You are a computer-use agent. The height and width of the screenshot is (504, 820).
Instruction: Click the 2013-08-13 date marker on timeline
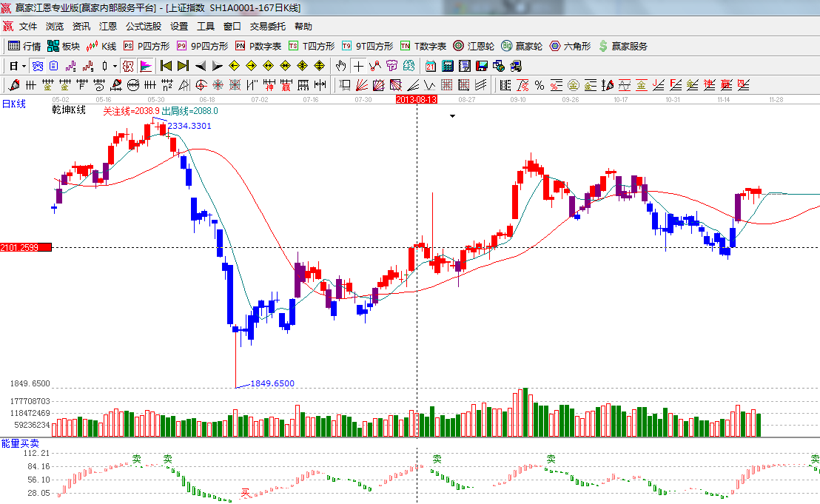[x=417, y=99]
